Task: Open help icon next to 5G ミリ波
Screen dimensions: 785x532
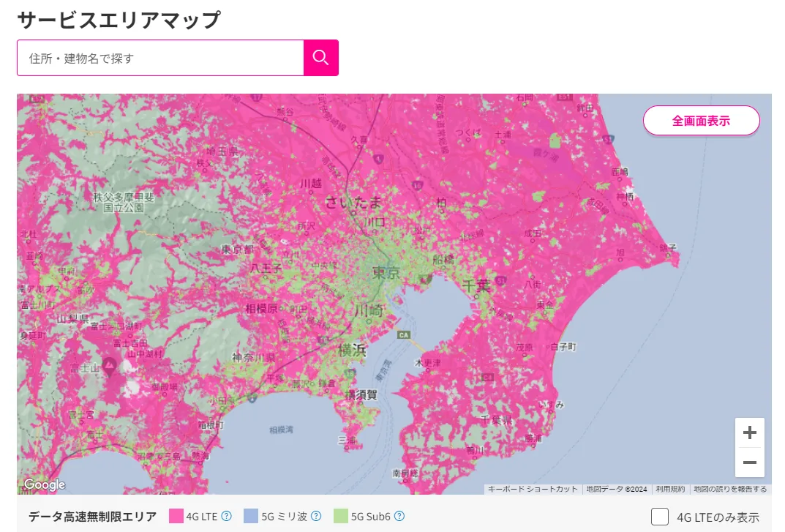Action: point(316,516)
